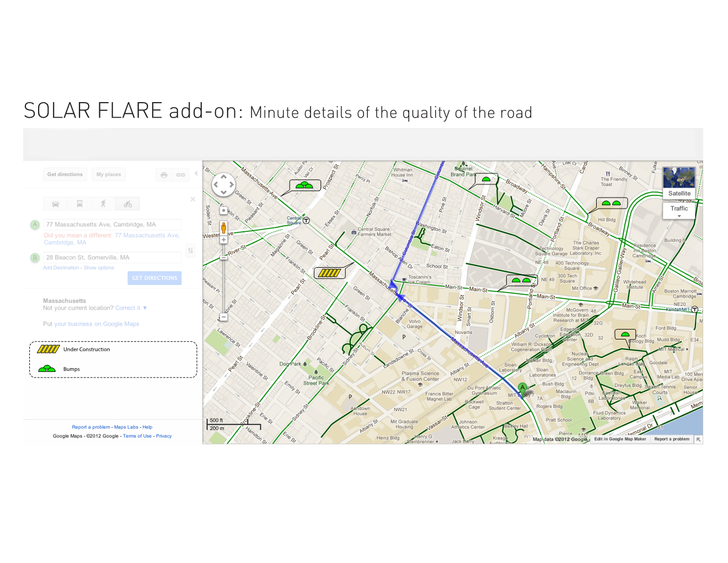Click the Central Square T station icon
The height and width of the screenshot is (563, 728).
pyautogui.click(x=306, y=220)
